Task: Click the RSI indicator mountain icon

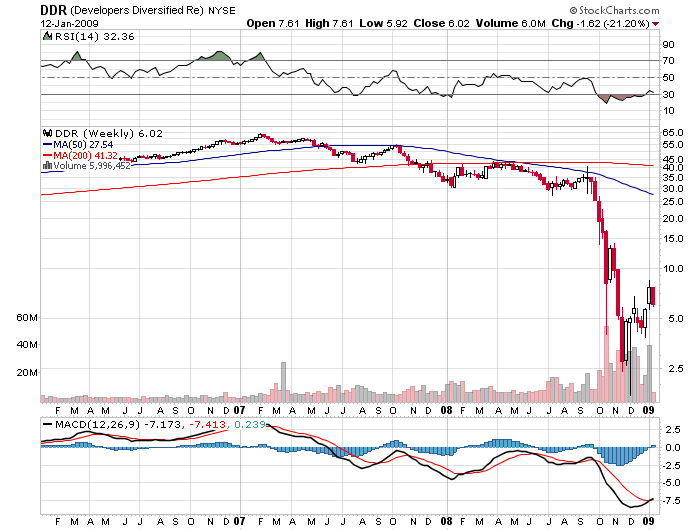Action: pyautogui.click(x=47, y=36)
